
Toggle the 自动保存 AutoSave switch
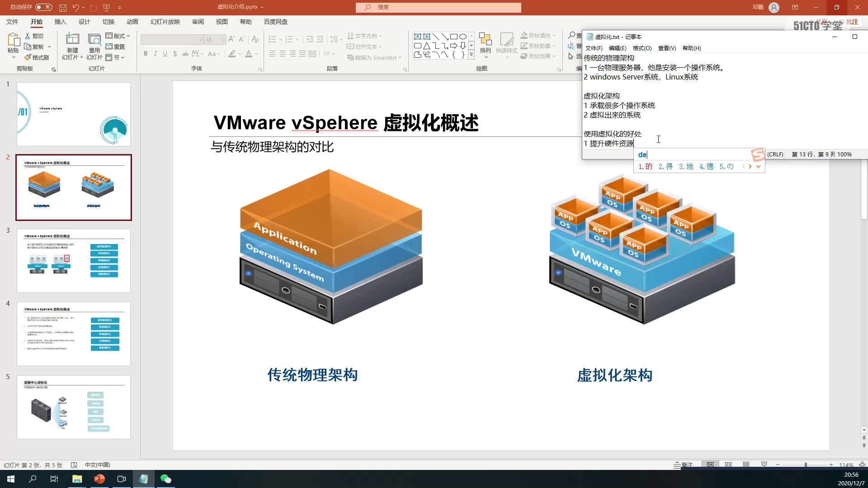click(x=44, y=7)
